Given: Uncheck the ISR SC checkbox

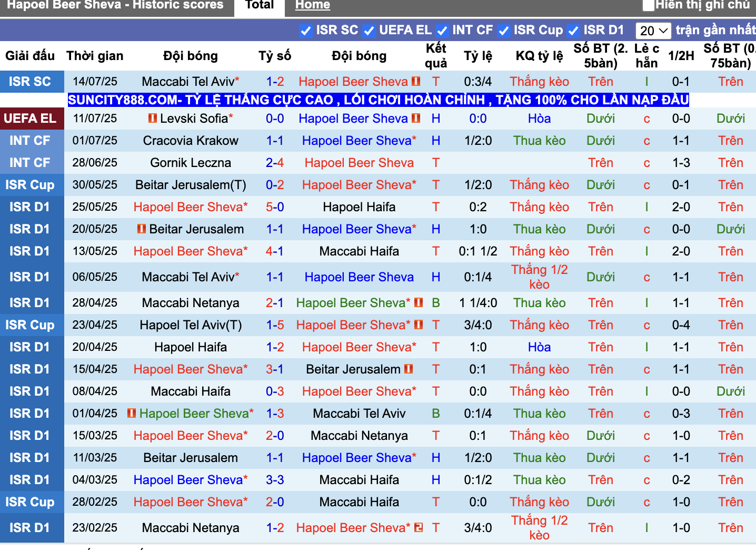Looking at the screenshot, I should click(x=305, y=31).
